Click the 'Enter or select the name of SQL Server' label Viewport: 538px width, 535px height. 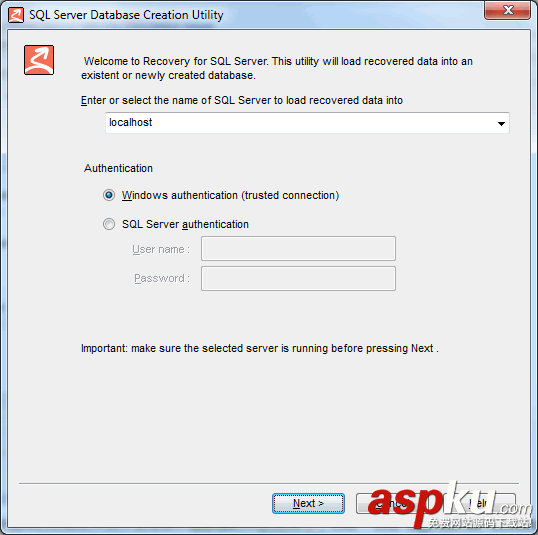242,100
